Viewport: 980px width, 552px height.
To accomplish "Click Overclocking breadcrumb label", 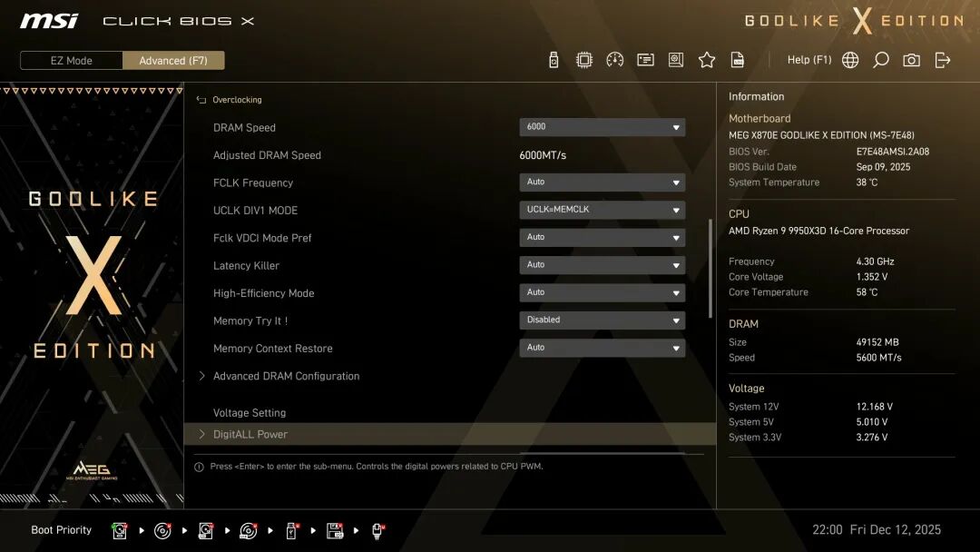I will tap(237, 100).
